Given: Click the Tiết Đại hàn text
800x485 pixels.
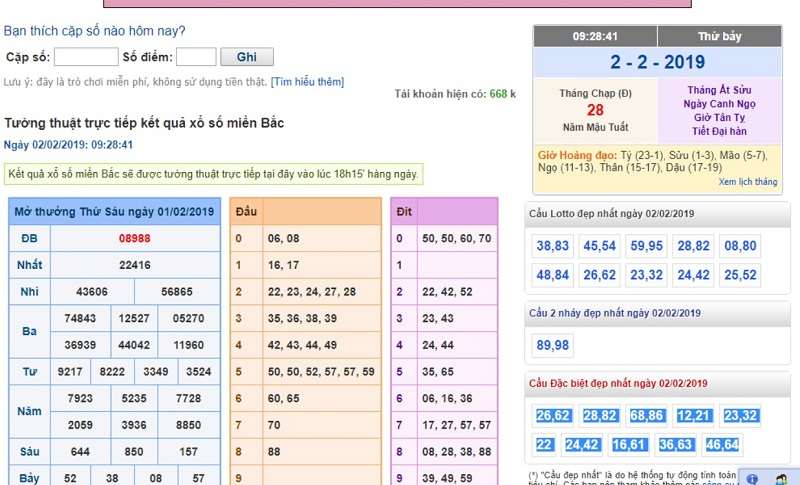Looking at the screenshot, I should tap(719, 132).
